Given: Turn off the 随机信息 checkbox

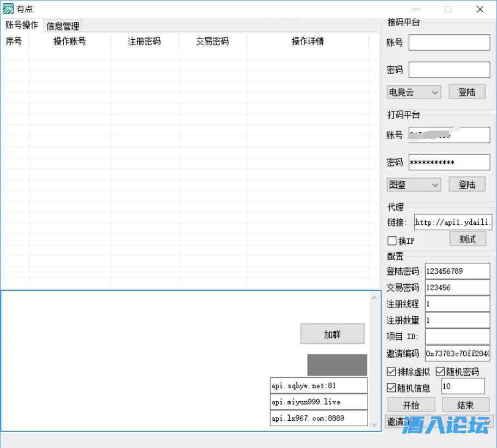Looking at the screenshot, I should pyautogui.click(x=391, y=388).
